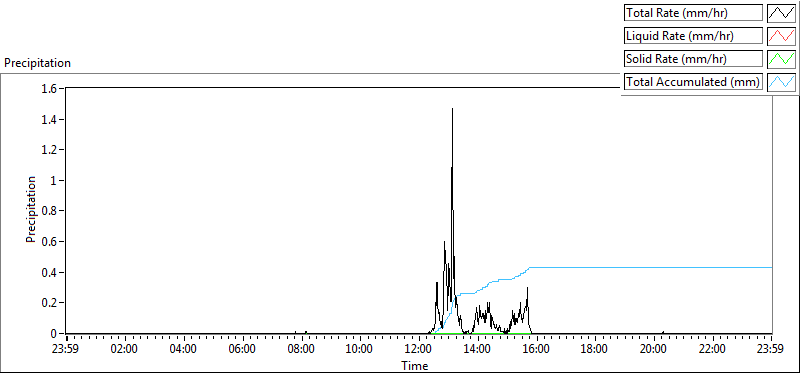Click the 02:00 time tick label
Screen dimensions: 800x373
125,349
